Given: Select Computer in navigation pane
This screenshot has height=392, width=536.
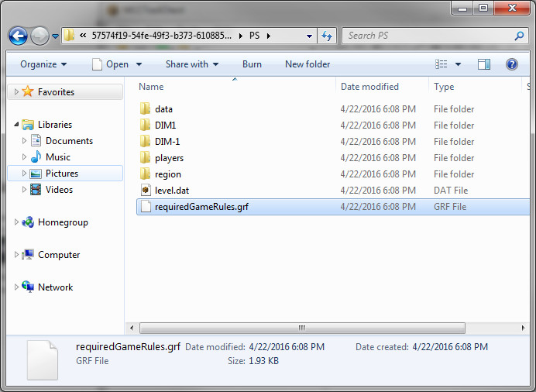Looking at the screenshot, I should click(x=59, y=255).
